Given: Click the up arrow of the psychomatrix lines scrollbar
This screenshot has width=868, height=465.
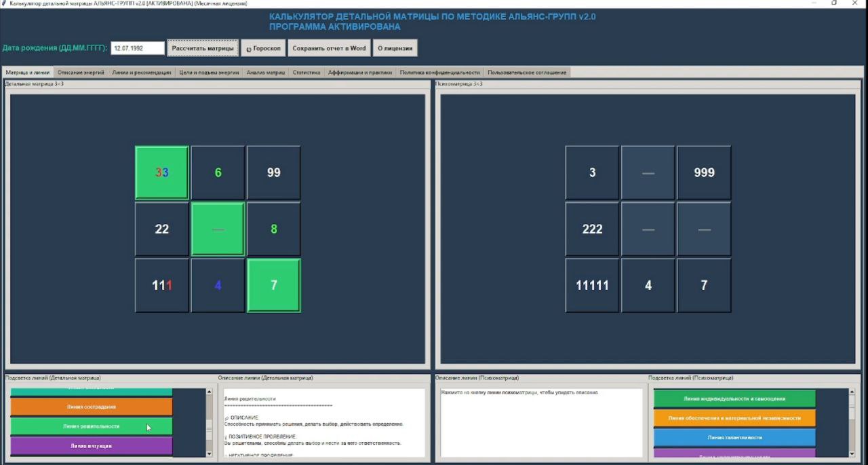Looking at the screenshot, I should pos(852,392).
